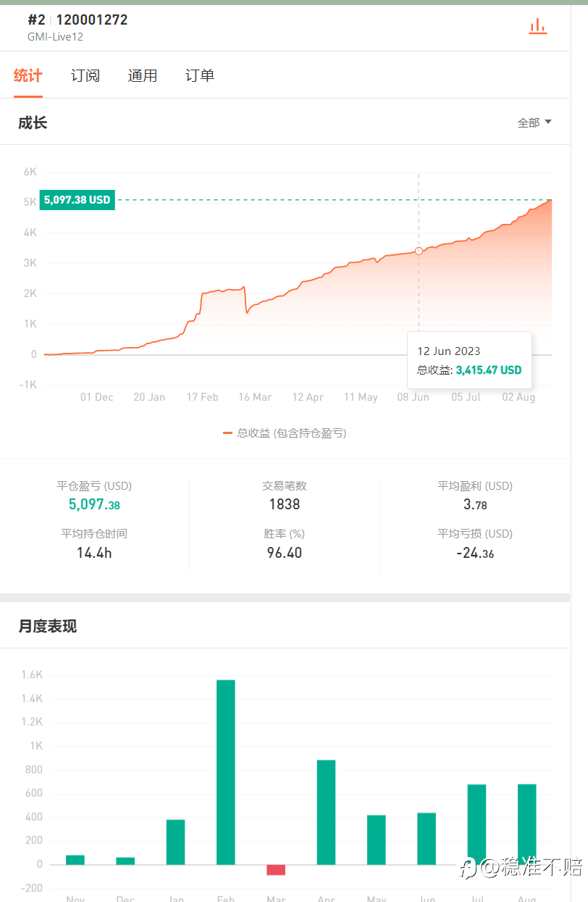Click the 01 Dec x-axis date label

pyautogui.click(x=97, y=397)
